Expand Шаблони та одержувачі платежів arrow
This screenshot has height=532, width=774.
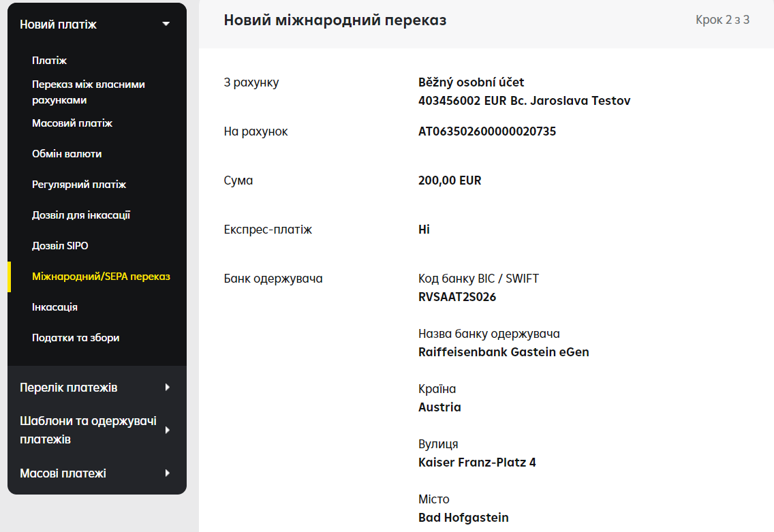click(168, 430)
